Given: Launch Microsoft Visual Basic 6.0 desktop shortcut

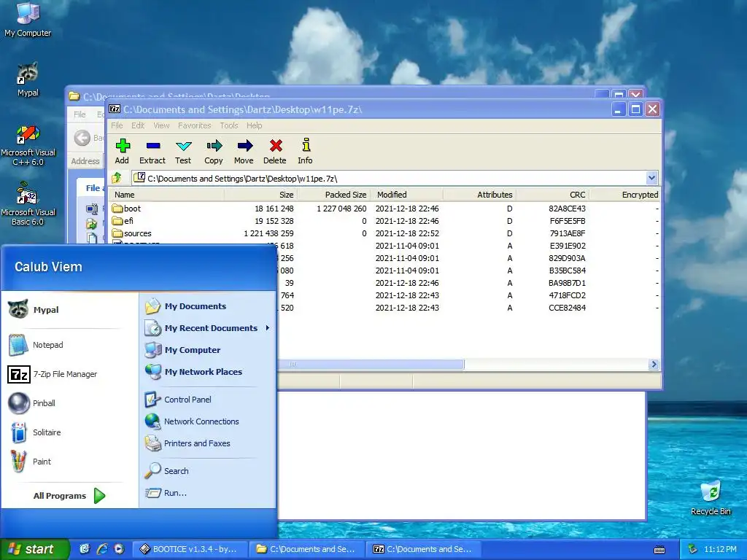Looking at the screenshot, I should [x=28, y=204].
